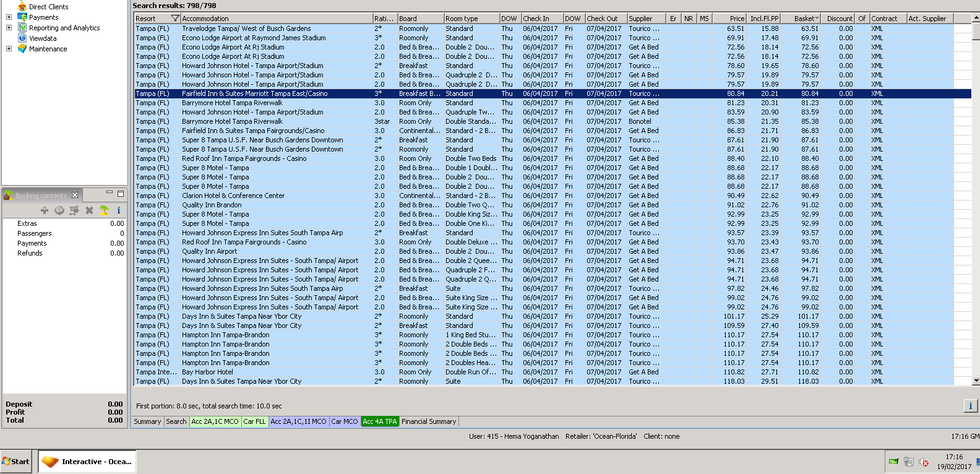Click the shopping cart icon in Booking contents
This screenshot has width=980, height=474.
74,210
